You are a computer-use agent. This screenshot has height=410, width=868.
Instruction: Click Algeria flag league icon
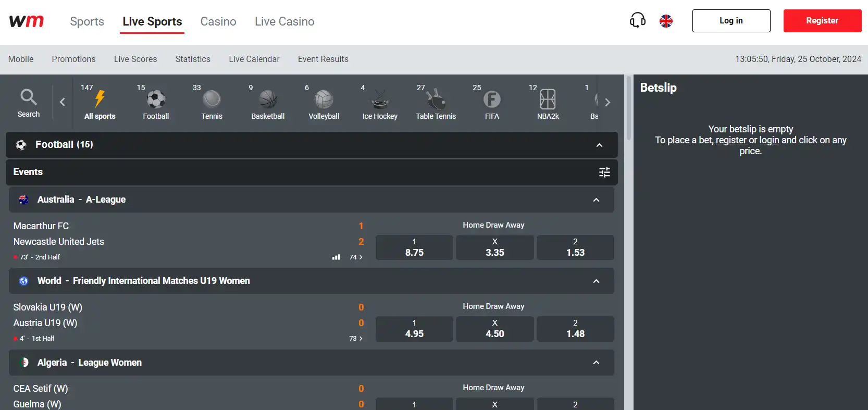point(23,363)
